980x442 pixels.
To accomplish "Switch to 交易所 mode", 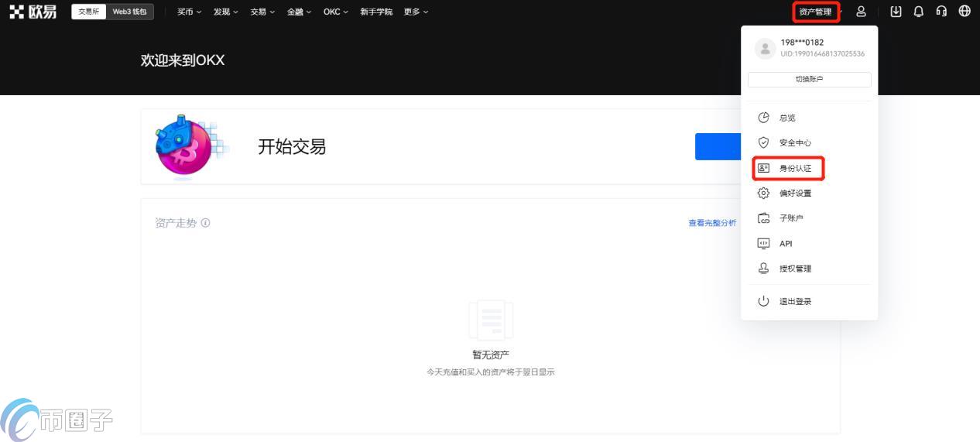I will coord(89,12).
